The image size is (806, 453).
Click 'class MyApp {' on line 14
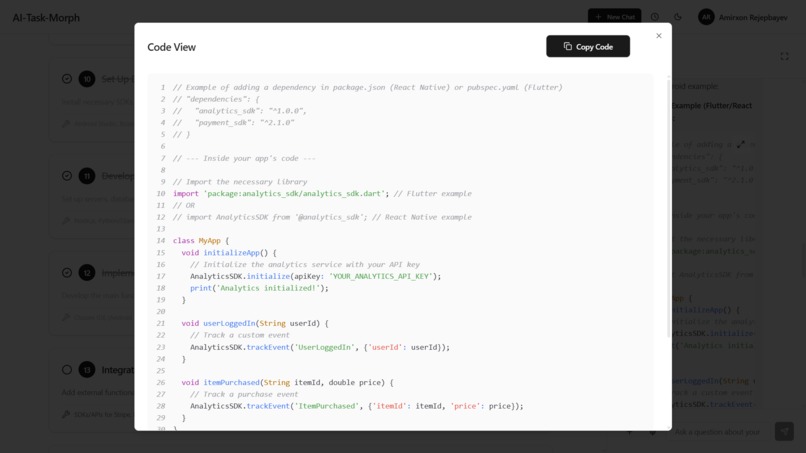(x=201, y=241)
